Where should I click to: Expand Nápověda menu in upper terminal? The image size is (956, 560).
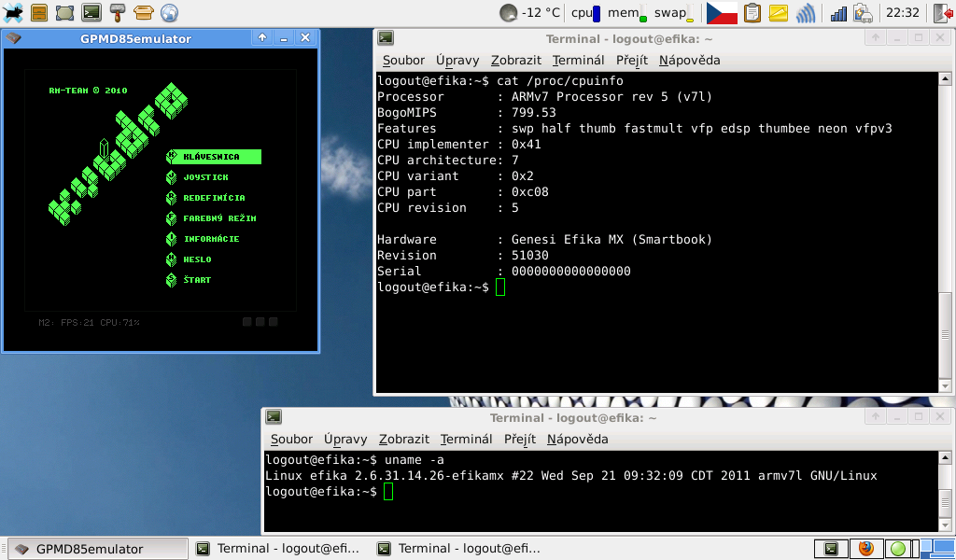(689, 60)
